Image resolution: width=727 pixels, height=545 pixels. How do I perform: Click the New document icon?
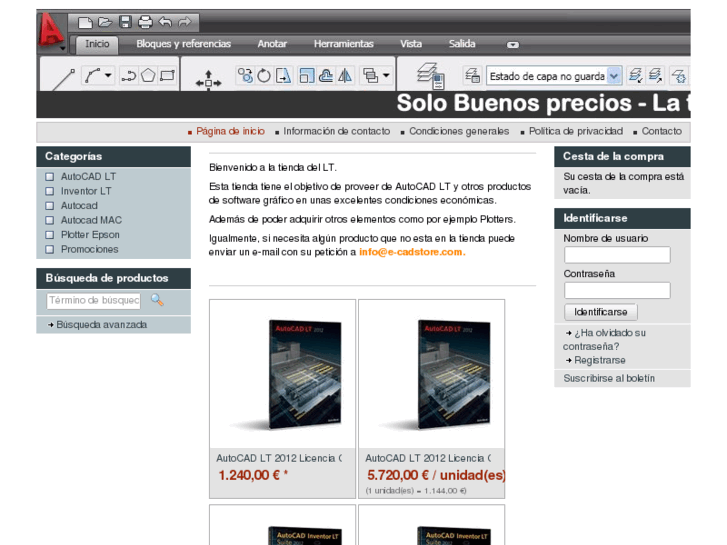pos(85,22)
